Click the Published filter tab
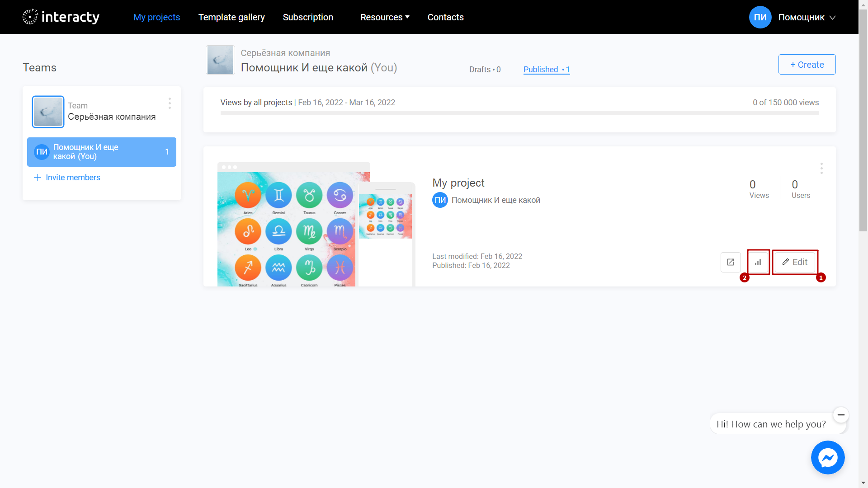This screenshot has height=488, width=868. click(x=546, y=70)
